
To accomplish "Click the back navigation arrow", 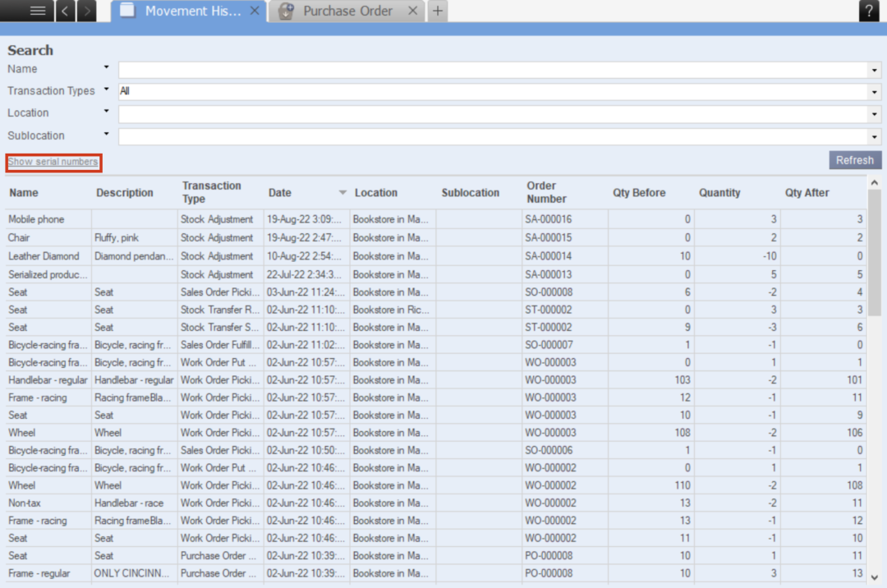I will coord(65,11).
